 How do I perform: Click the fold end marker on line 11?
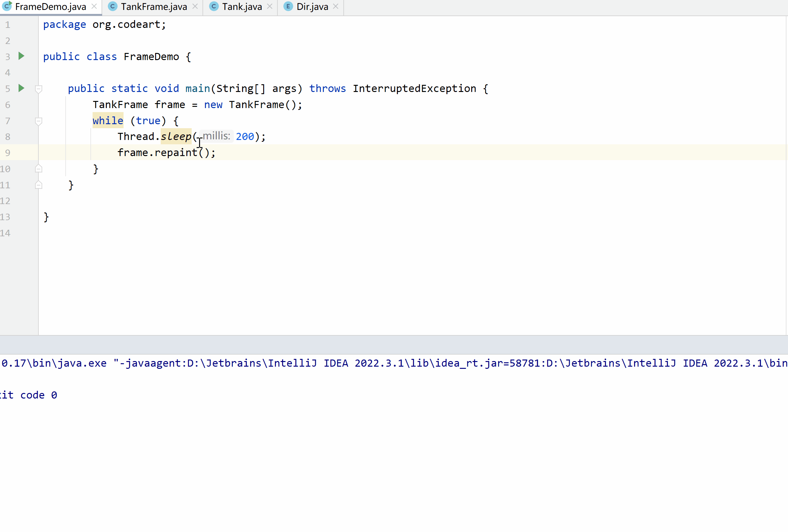(39, 185)
